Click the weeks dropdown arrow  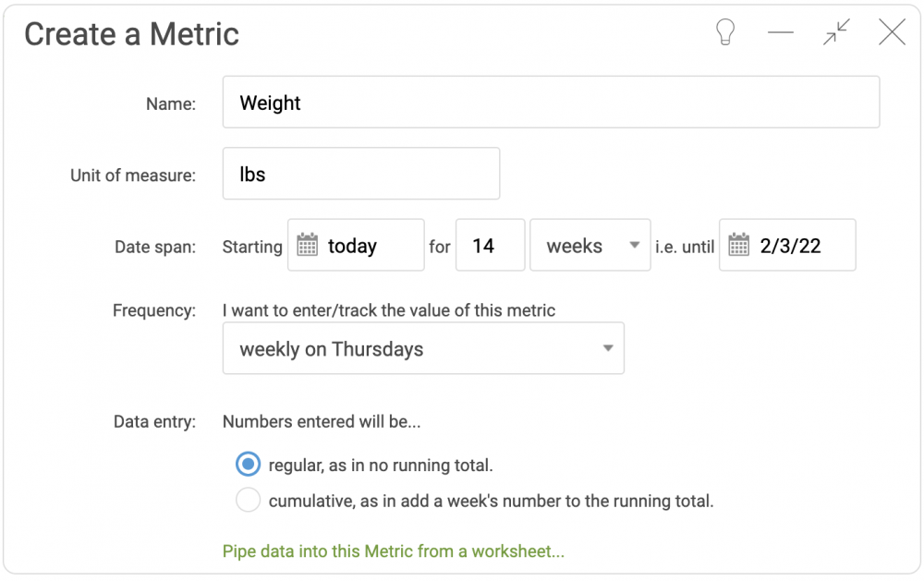(x=635, y=245)
